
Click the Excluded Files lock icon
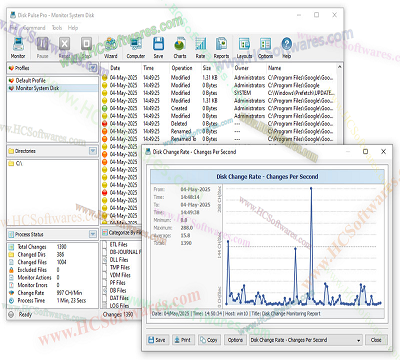11,270
